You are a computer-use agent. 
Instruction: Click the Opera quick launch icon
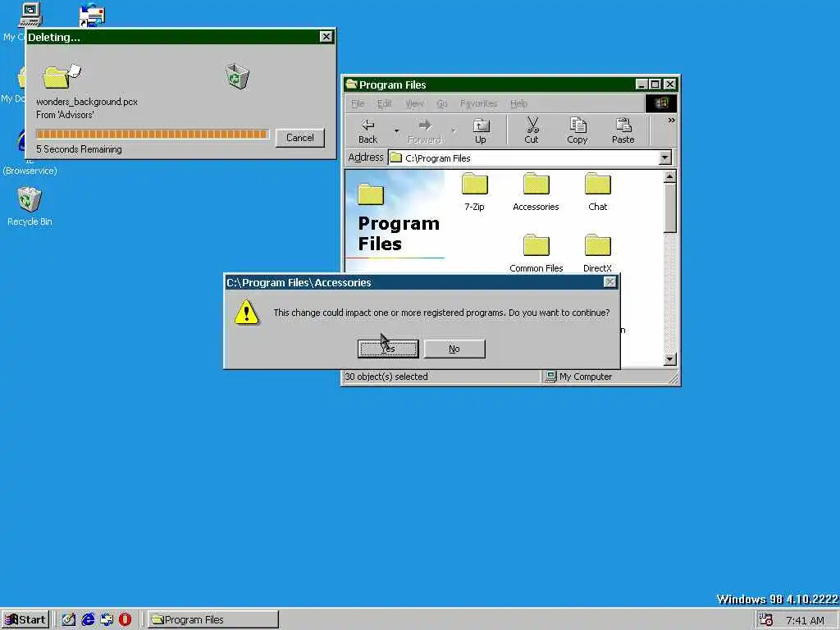125,620
